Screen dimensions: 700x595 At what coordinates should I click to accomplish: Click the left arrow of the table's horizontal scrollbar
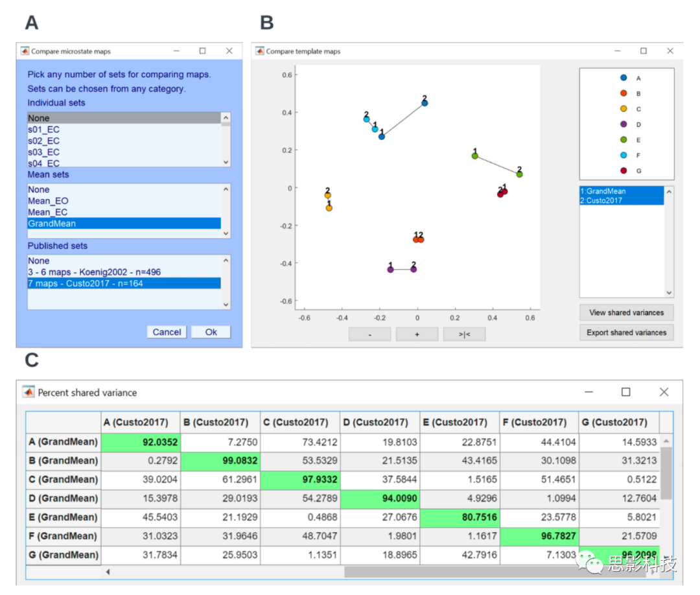point(108,572)
